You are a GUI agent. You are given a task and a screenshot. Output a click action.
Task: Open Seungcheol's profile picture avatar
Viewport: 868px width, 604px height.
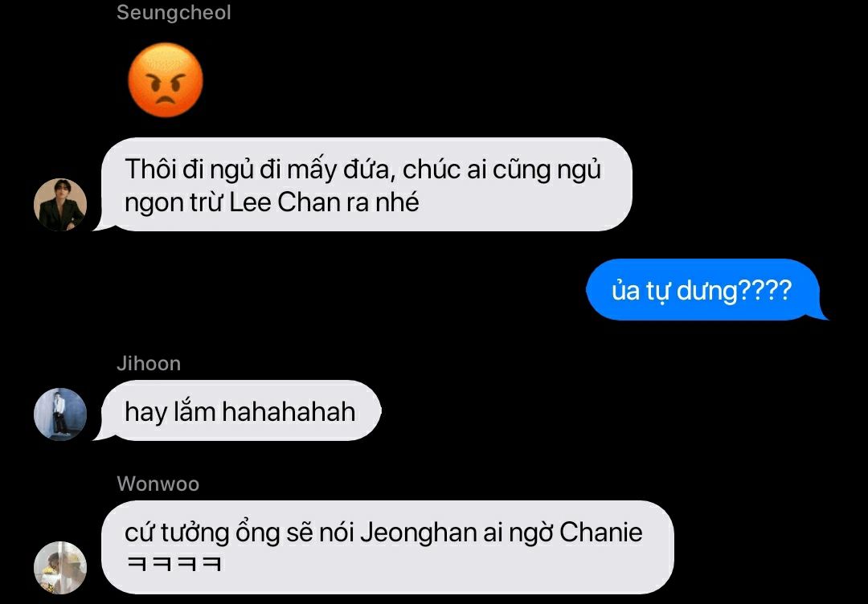[60, 205]
